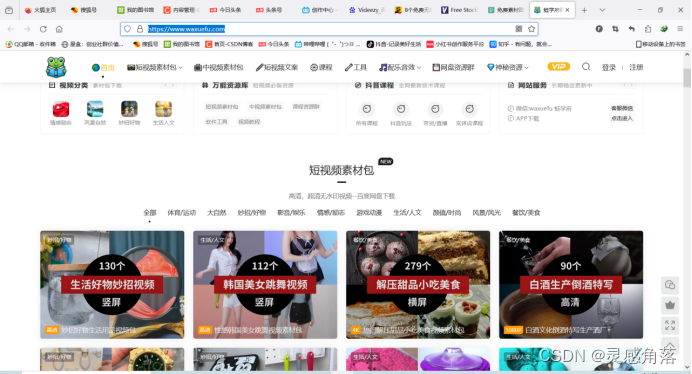Image resolution: width=692 pixels, height=374 pixels.
Task: Click the floating WeChat contact icon
Action: (669, 285)
